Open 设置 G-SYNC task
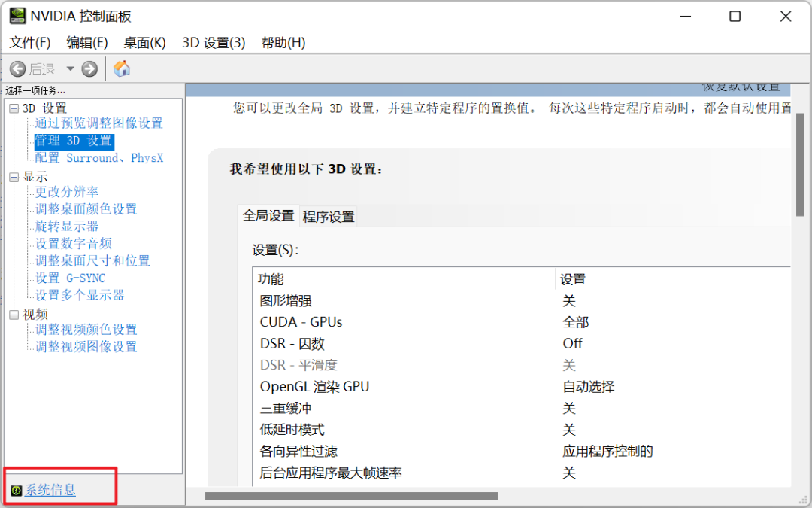 point(70,278)
